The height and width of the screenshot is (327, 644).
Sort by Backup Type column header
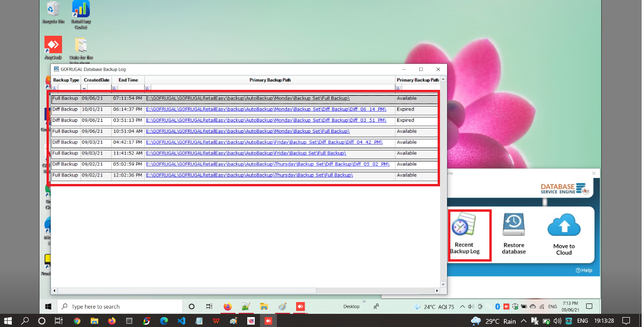(66, 80)
